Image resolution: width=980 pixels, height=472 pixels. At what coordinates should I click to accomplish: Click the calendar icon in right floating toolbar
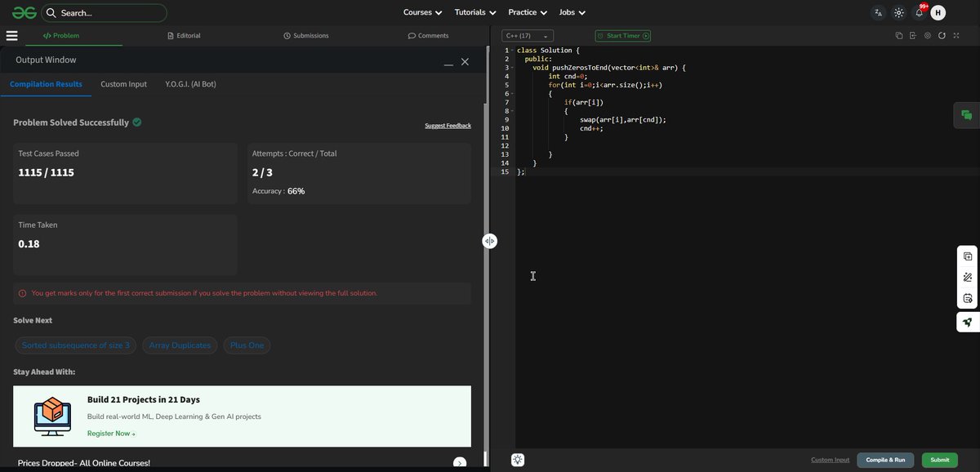coord(968,299)
